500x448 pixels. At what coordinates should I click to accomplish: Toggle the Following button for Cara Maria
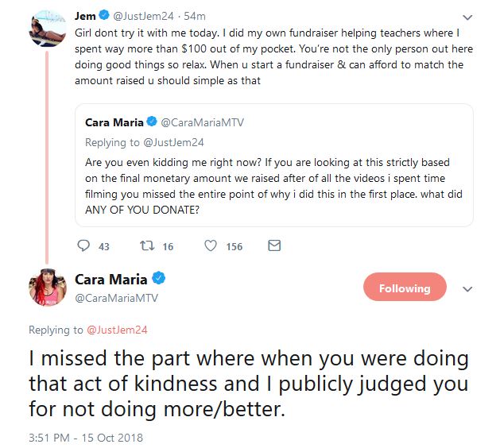pyautogui.click(x=404, y=288)
